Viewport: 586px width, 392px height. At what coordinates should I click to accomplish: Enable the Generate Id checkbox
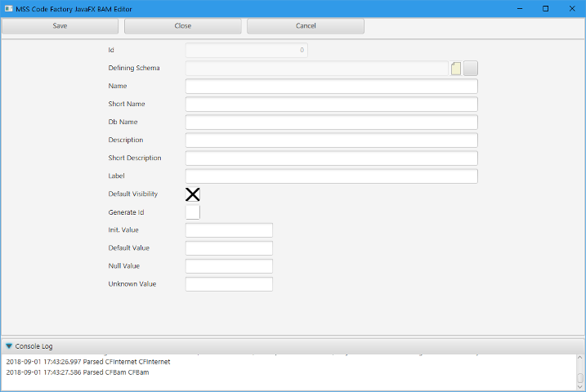[193, 212]
